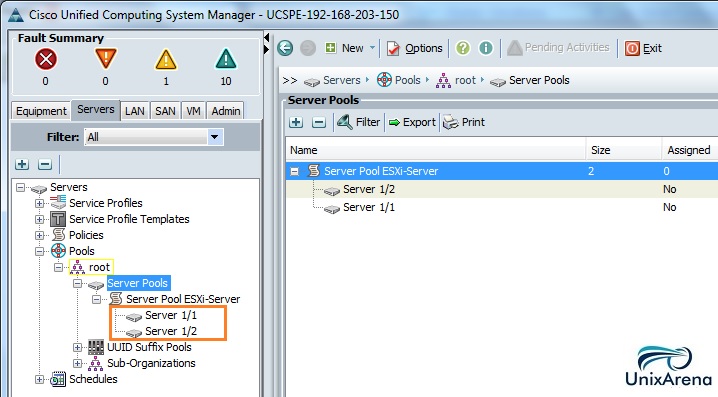Viewport: 718px width, 397px height.
Task: Sort by the Name column header
Action: [x=435, y=150]
